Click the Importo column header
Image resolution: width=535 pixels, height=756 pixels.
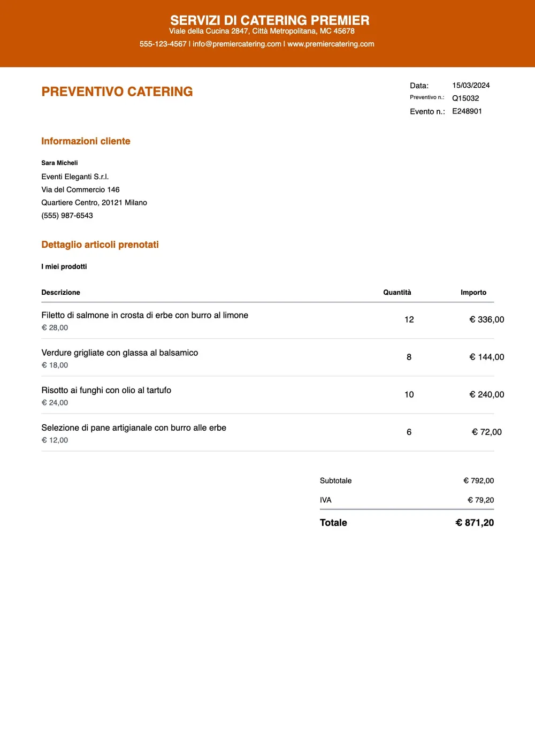pyautogui.click(x=473, y=292)
